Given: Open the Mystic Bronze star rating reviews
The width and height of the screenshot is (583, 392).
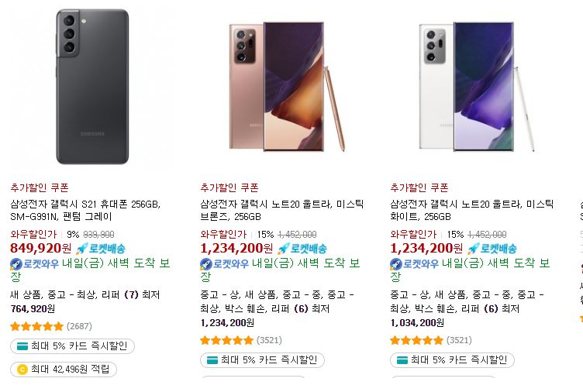Looking at the screenshot, I should click(241, 340).
